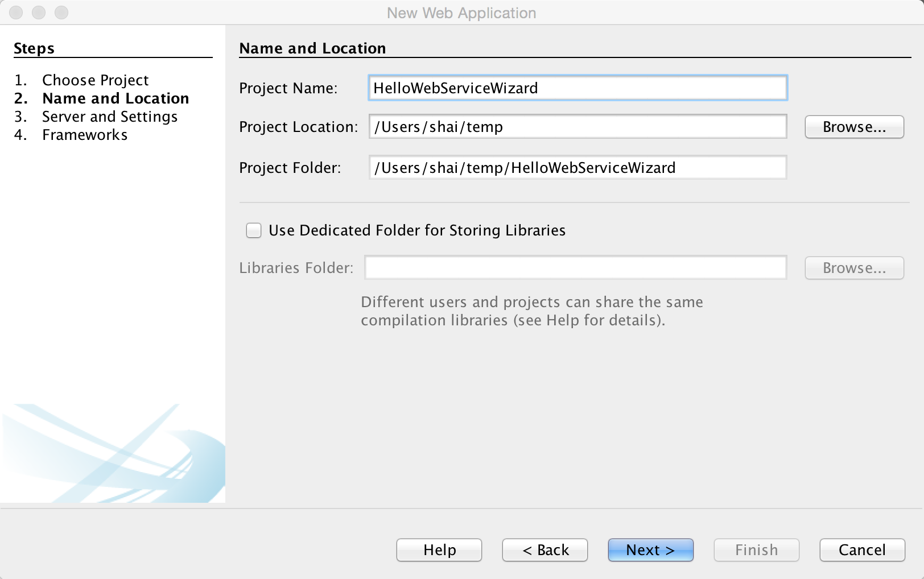Viewport: 924px width, 579px height.
Task: Open Help for this wizard
Action: click(x=439, y=550)
